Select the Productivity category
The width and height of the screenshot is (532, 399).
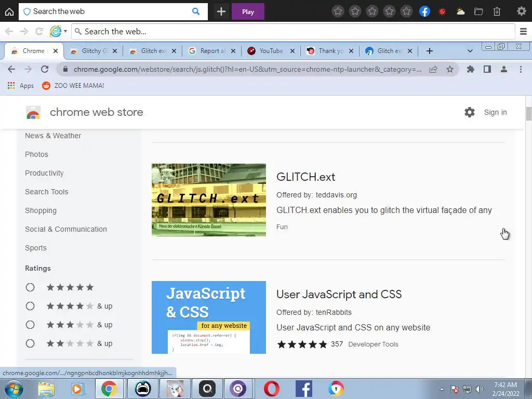[x=45, y=173]
